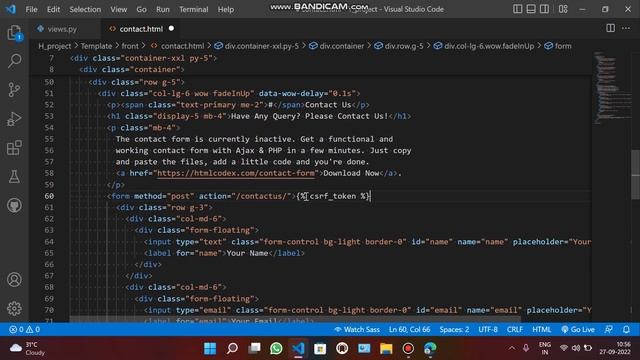Open the editor More Actions menu
This screenshot has height=360, width=640.
[x=626, y=28]
